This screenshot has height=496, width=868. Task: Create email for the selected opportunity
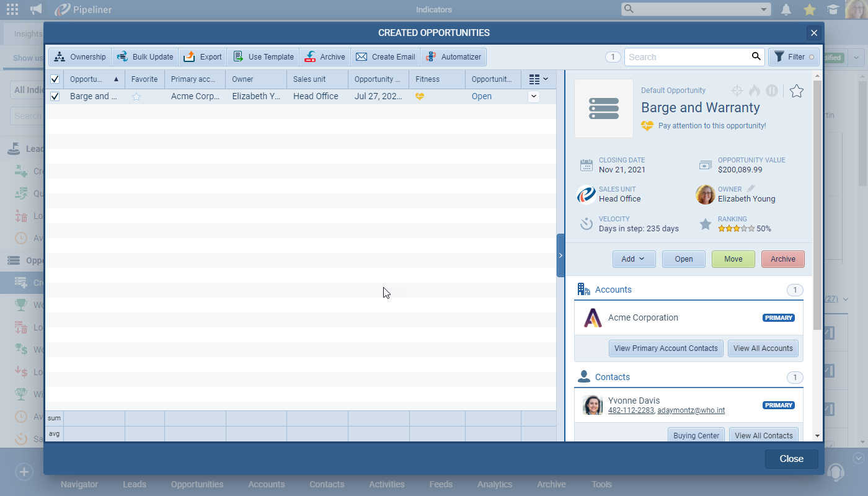pos(385,56)
